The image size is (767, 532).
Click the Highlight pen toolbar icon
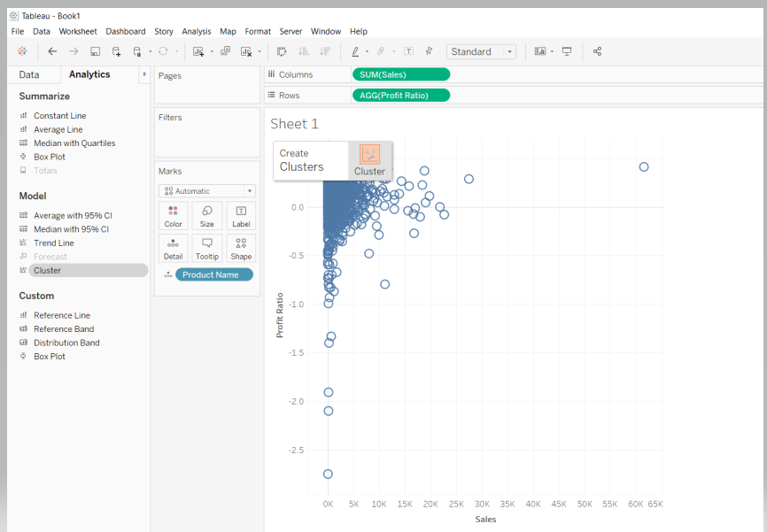355,51
